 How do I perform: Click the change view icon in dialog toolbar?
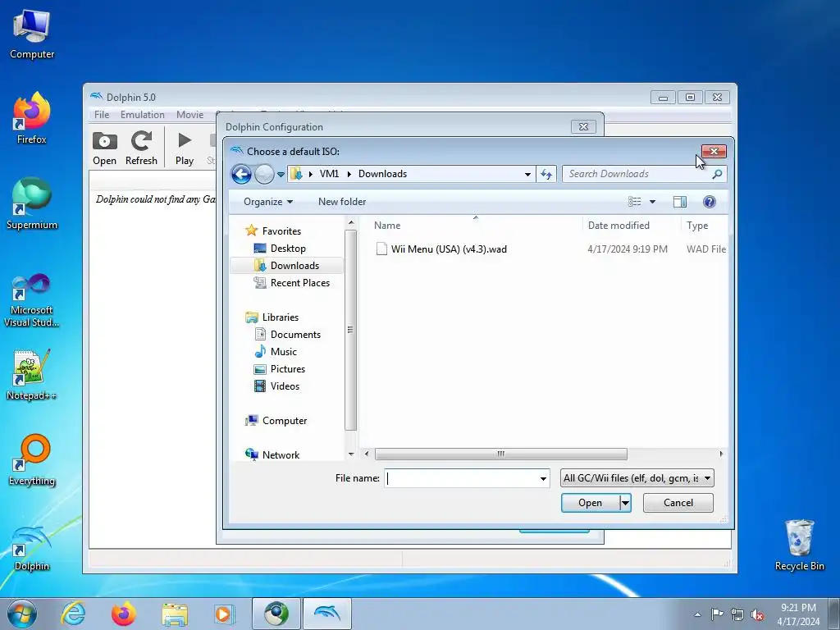click(635, 202)
